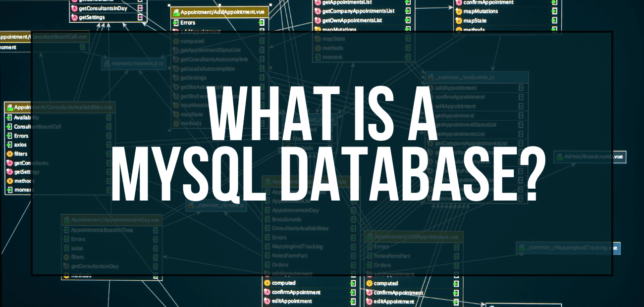Expand the moment/moment.d.ts node
644x307 pixels.
pos(133,63)
